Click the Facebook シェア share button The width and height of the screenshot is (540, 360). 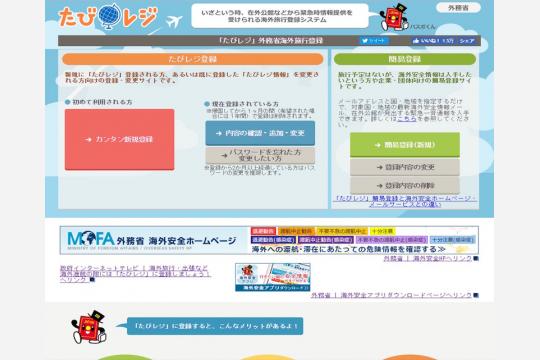[467, 41]
